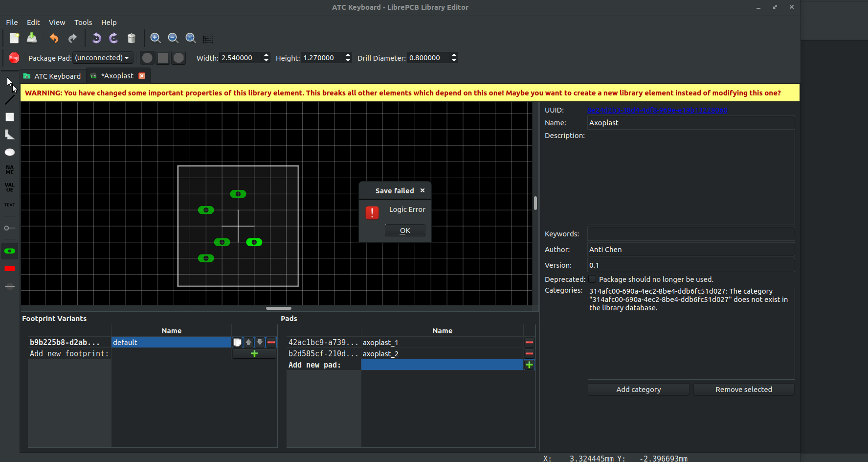868x462 pixels.
Task: Toggle the Deprecated package checkbox
Action: click(x=592, y=278)
